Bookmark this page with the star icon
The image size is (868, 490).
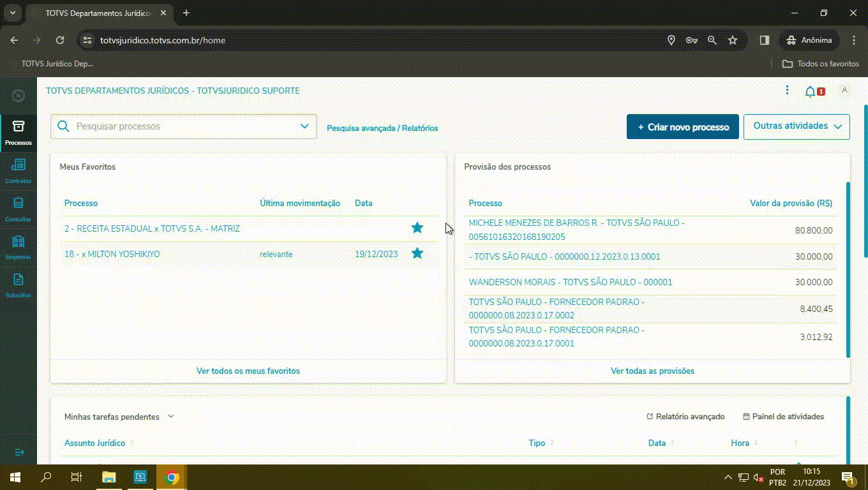[733, 40]
